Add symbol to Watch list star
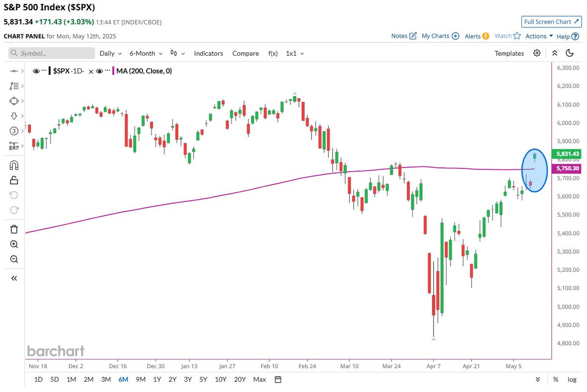Viewport: 587px width, 392px height. click(508, 36)
